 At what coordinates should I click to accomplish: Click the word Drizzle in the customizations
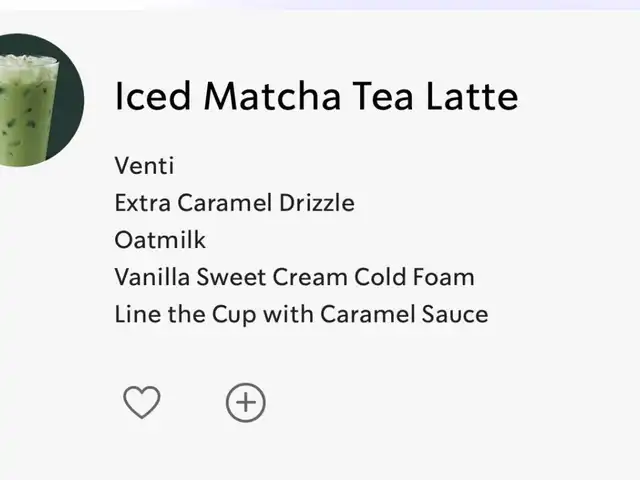(317, 203)
